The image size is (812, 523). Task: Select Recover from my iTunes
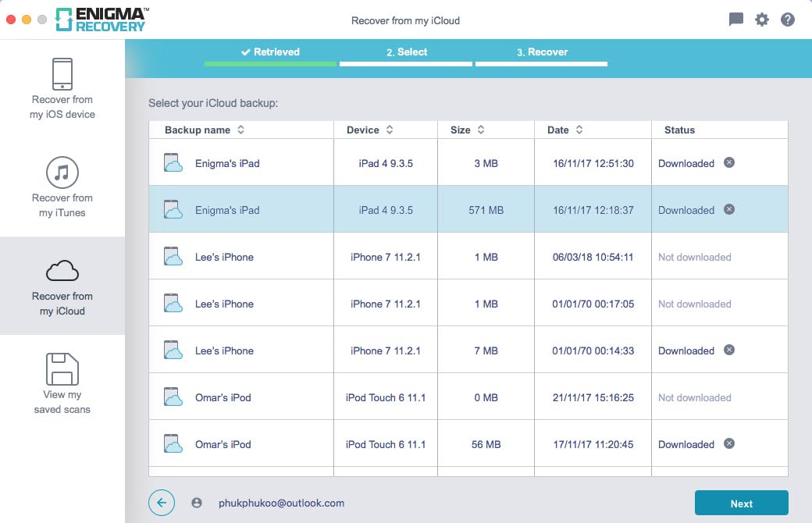(x=62, y=187)
